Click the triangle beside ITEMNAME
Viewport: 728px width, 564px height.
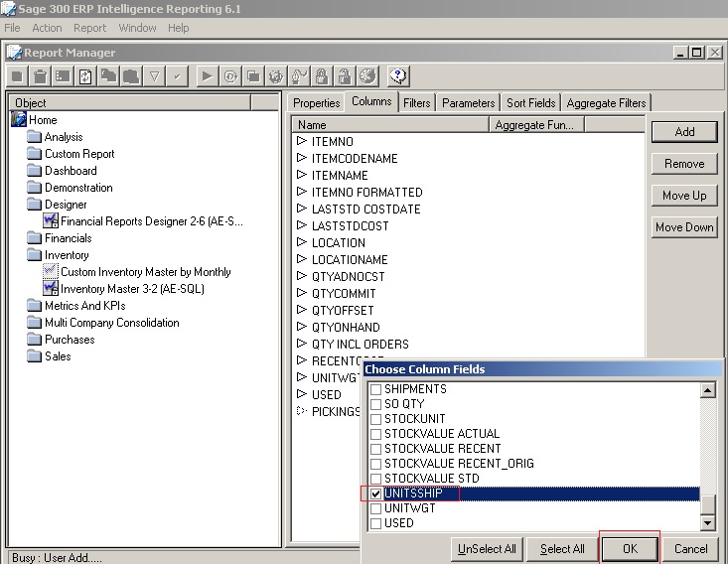point(302,175)
